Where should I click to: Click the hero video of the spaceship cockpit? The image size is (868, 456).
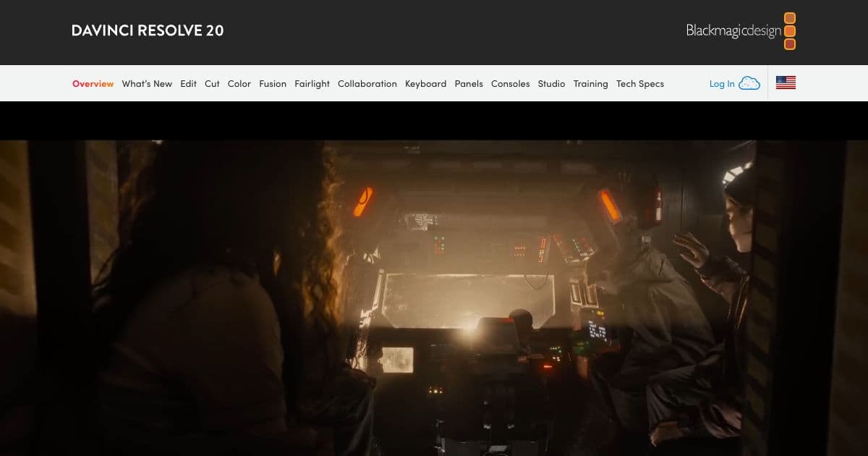[434, 290]
